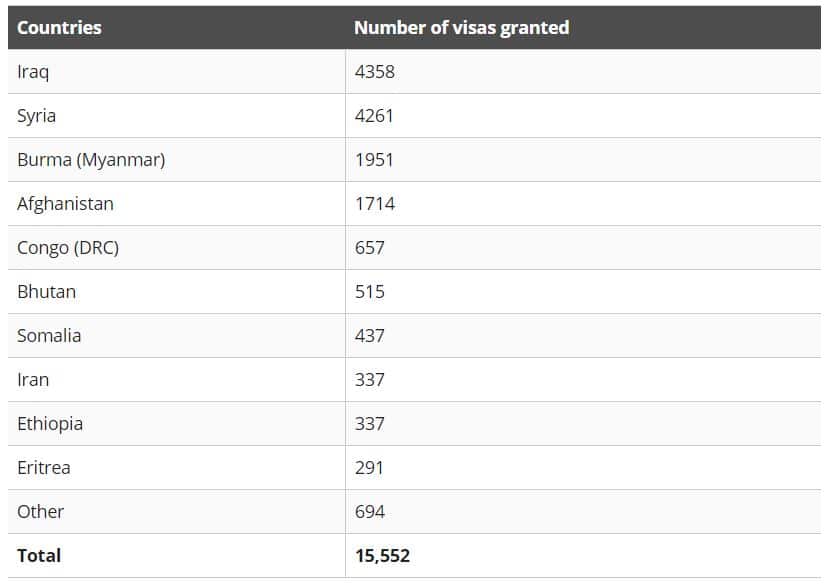Click the Burma (Myanmar) cell

(x=91, y=160)
